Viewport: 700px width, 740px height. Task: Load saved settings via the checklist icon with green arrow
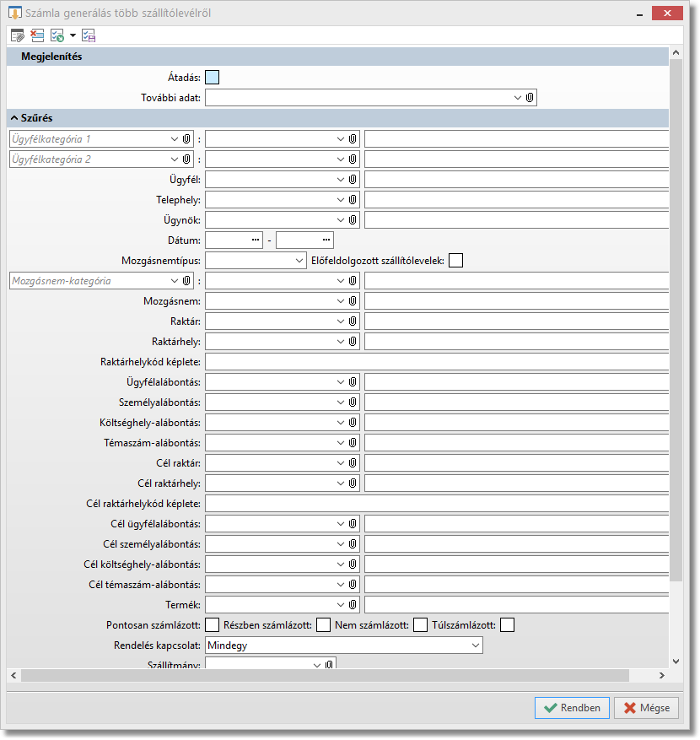(57, 35)
